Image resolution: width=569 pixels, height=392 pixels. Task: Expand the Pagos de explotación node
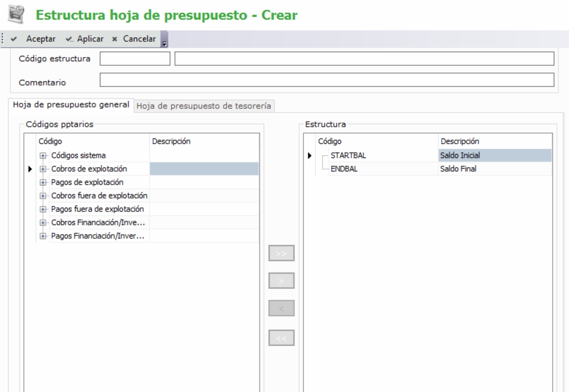pyautogui.click(x=43, y=182)
